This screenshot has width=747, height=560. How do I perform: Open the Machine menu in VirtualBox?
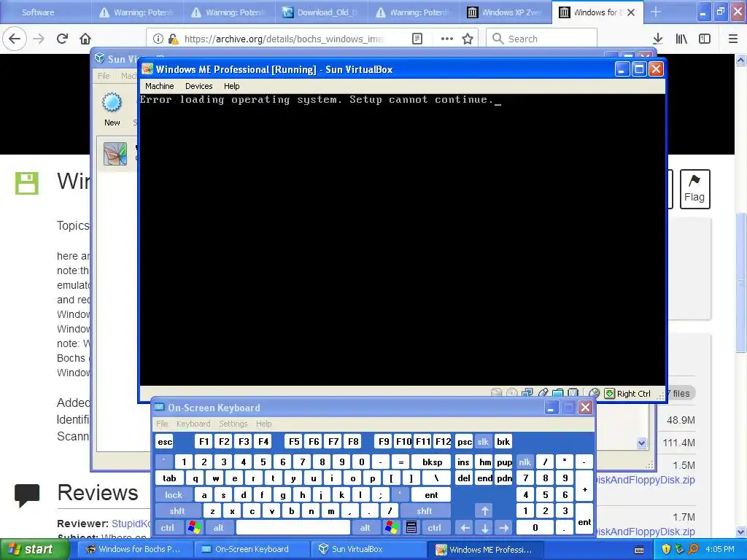(x=159, y=86)
